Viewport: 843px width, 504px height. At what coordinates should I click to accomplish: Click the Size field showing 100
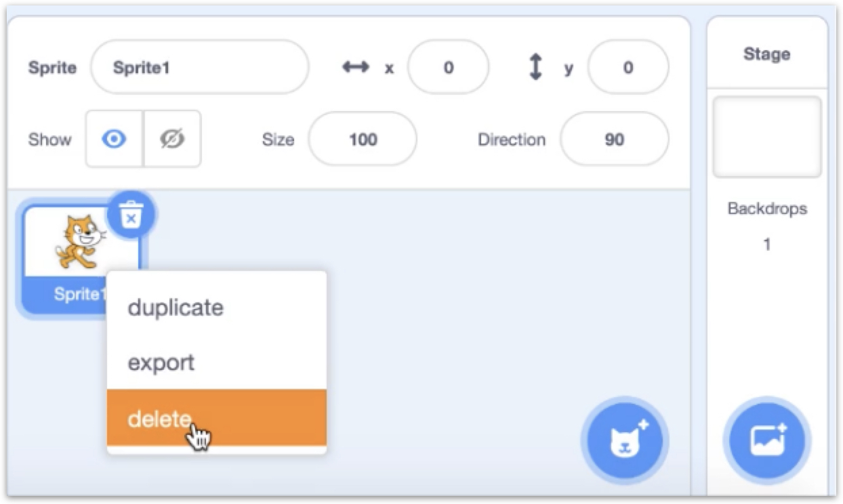point(363,140)
